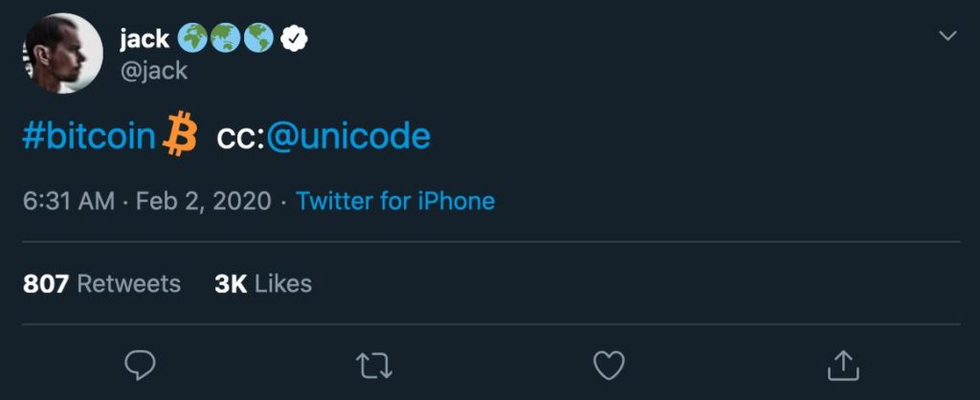Open the share tweet icon
980x400 pixels.
click(842, 365)
